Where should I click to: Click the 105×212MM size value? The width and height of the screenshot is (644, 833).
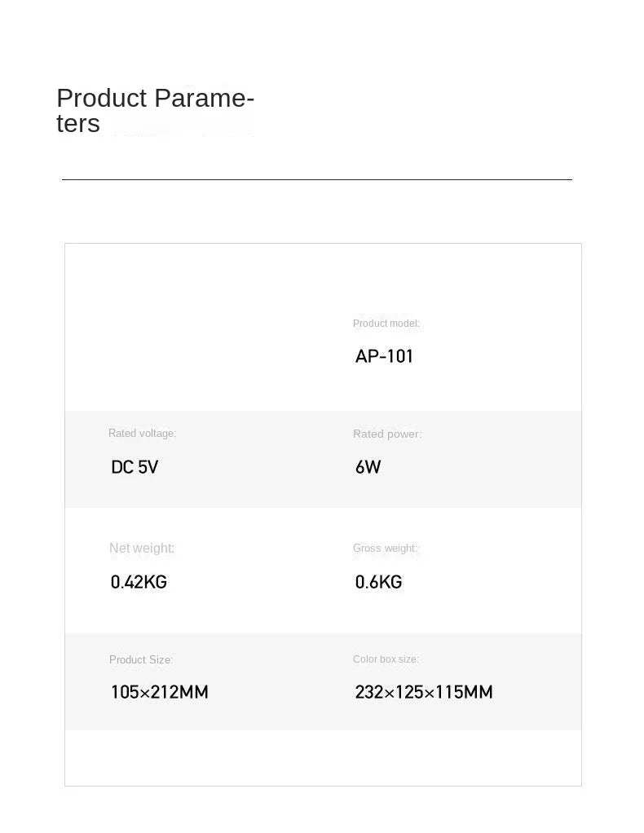[x=160, y=692]
